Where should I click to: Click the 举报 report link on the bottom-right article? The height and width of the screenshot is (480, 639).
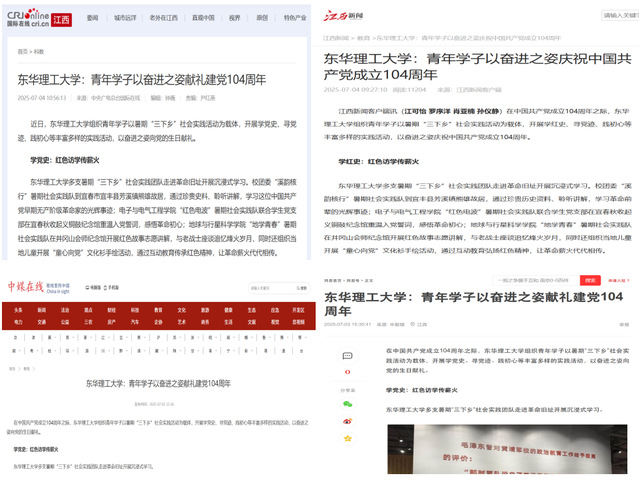(624, 325)
